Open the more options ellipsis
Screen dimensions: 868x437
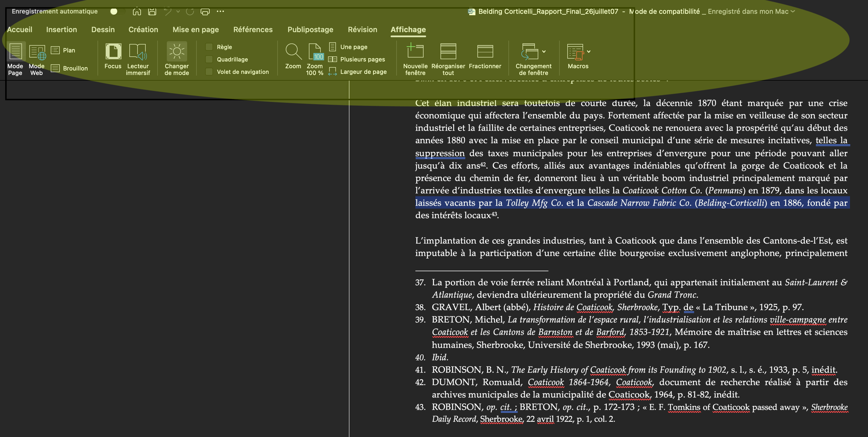coord(220,12)
